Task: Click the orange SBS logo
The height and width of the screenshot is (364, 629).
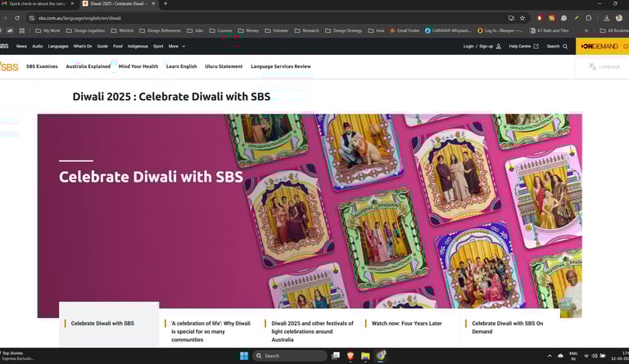Action: pyautogui.click(x=9, y=66)
